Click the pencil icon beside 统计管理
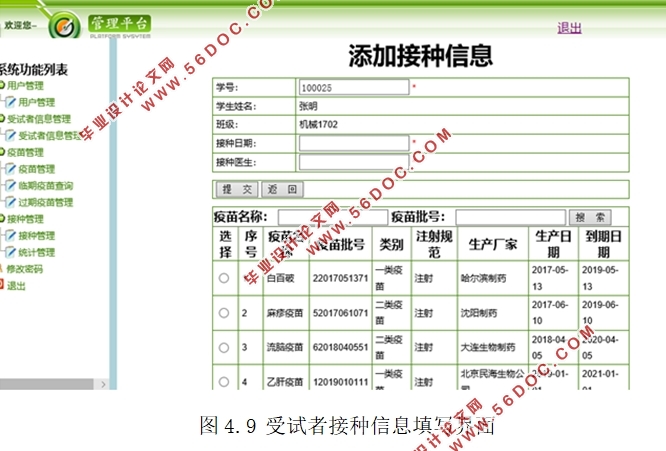The width and height of the screenshot is (666, 451). pyautogui.click(x=10, y=252)
